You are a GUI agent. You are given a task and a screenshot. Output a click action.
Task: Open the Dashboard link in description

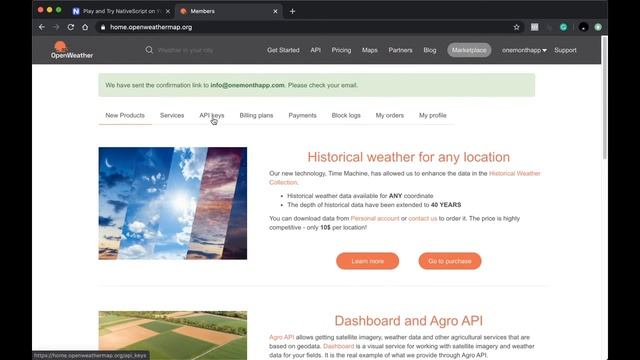(x=338, y=347)
